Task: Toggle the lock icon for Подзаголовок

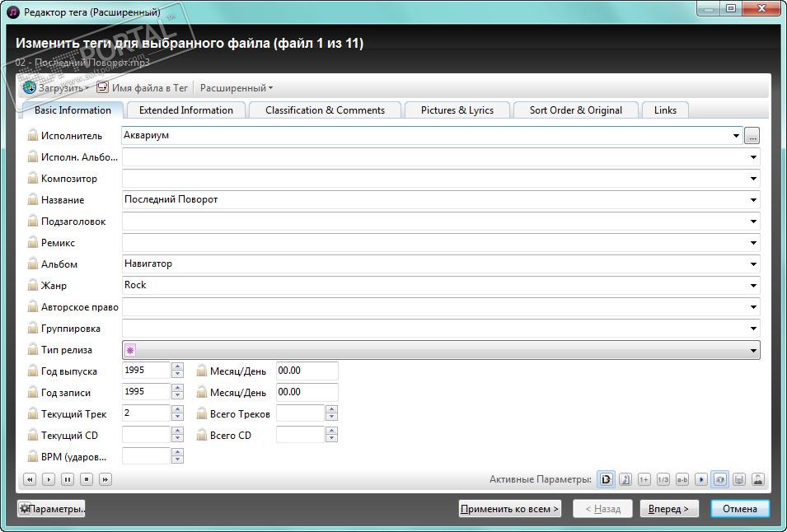Action: coord(33,222)
